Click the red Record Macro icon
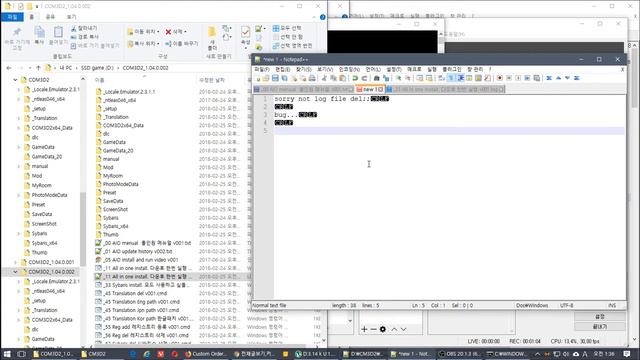This screenshot has width=640, height=360. pyautogui.click(x=500, y=78)
